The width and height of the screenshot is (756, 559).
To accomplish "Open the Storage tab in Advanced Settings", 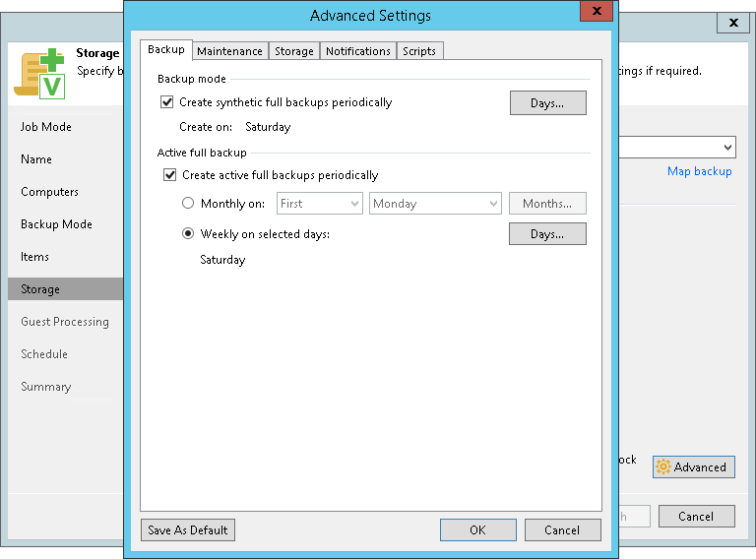I will coord(294,51).
